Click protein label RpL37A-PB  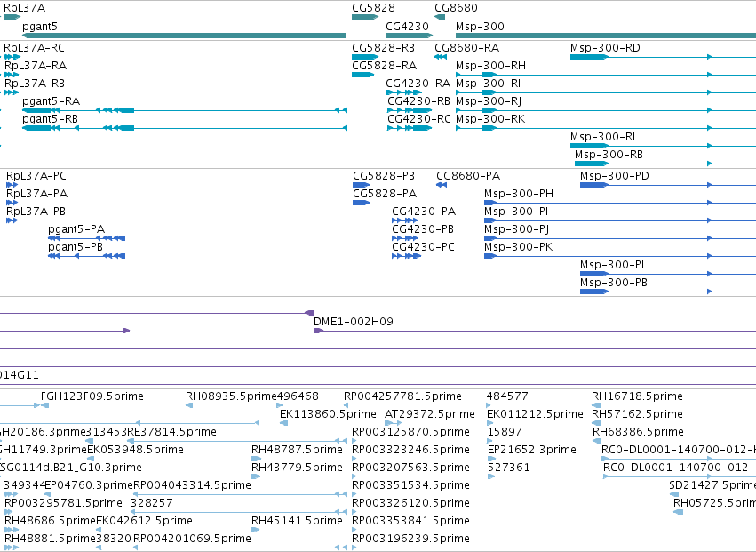(x=36, y=212)
